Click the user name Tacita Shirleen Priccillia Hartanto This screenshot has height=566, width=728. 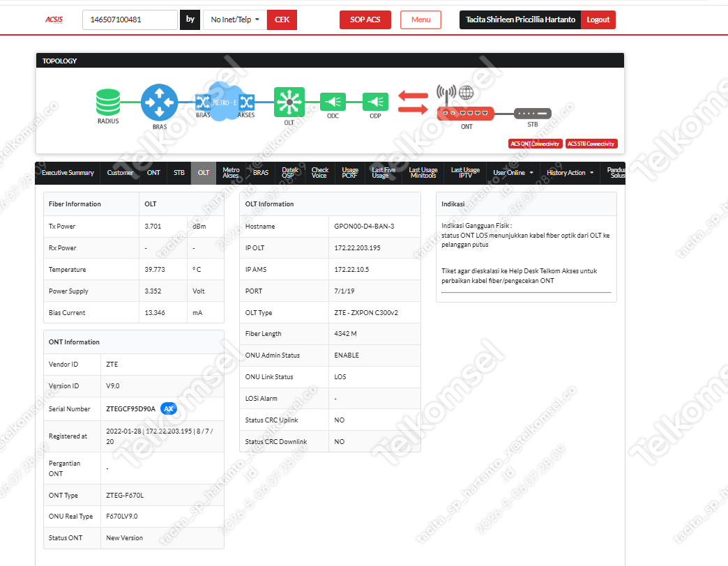[520, 20]
